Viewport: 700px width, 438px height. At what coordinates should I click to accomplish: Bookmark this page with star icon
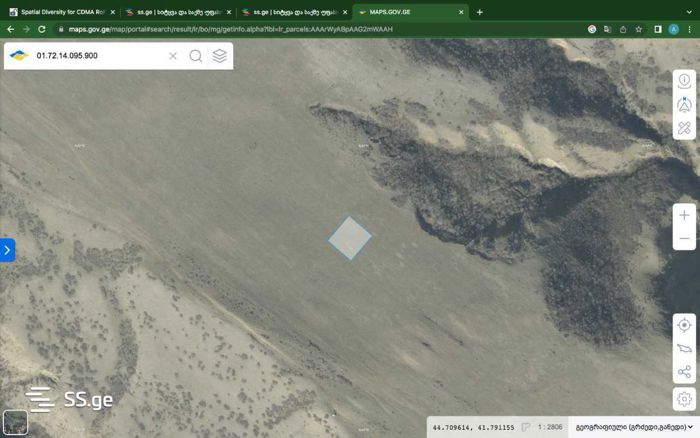639,29
